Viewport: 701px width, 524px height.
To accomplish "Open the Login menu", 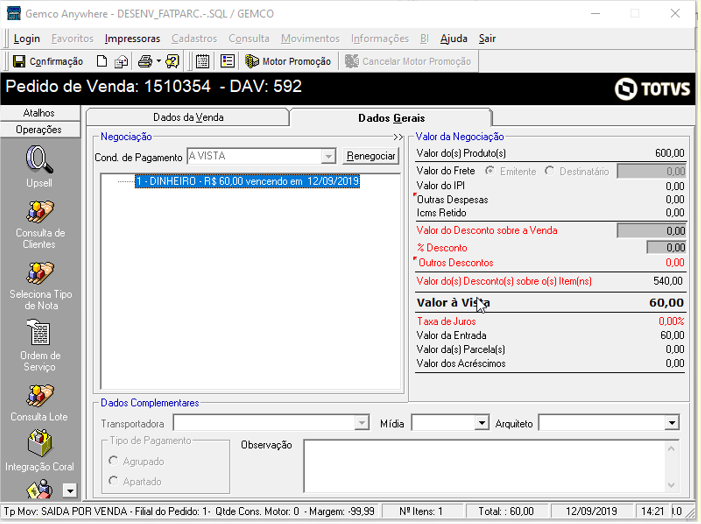I will tap(27, 38).
